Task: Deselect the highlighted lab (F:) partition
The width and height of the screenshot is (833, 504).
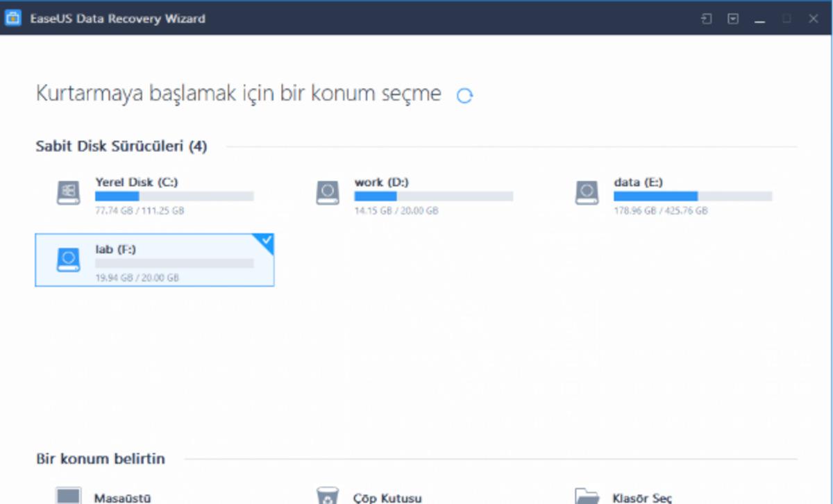Action: click(x=154, y=260)
